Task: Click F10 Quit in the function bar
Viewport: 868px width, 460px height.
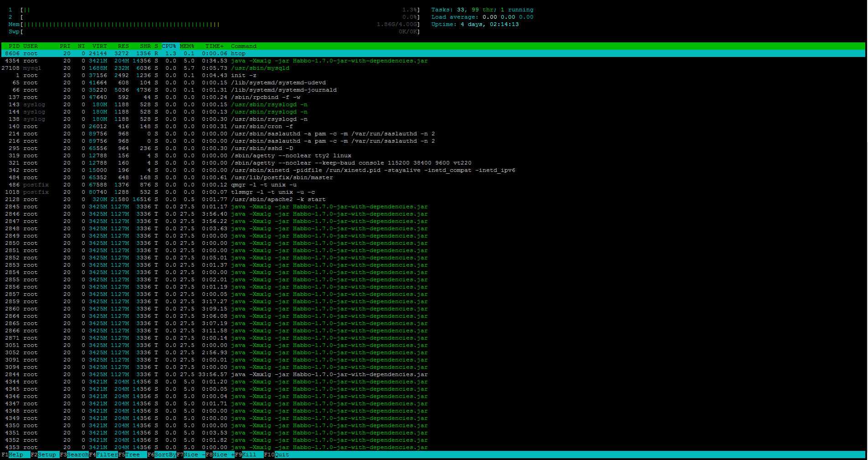Action: tap(277, 455)
